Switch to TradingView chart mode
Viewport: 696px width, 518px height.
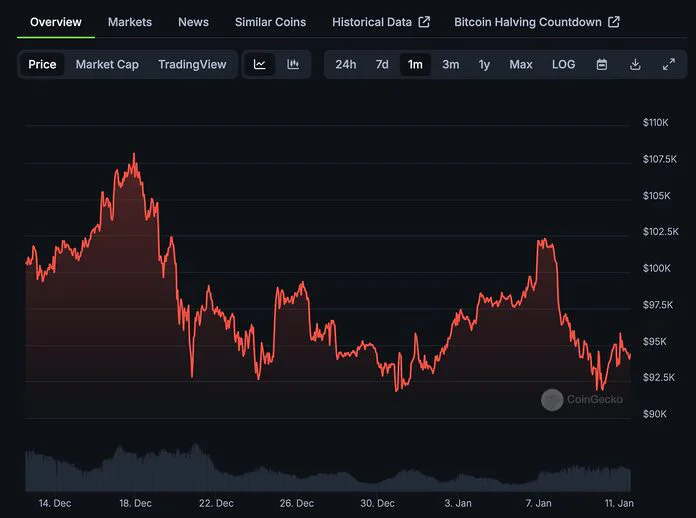click(x=192, y=65)
